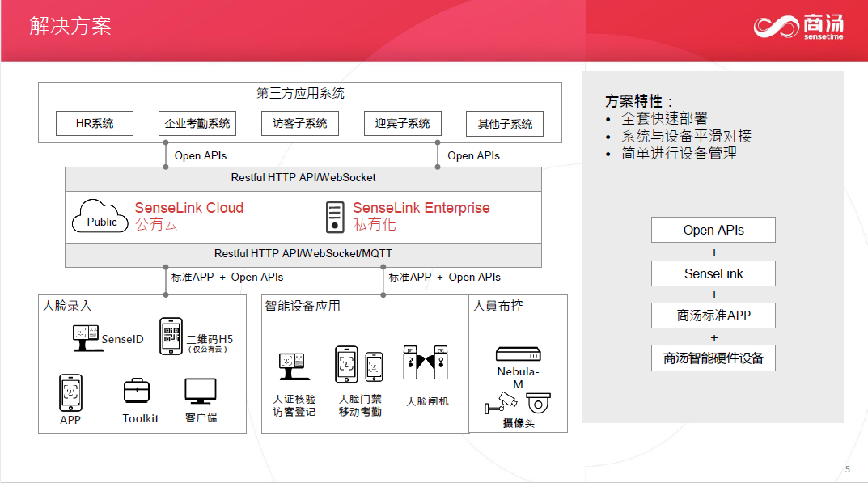Click the HR系统 box
The image size is (868, 483).
pyautogui.click(x=95, y=124)
